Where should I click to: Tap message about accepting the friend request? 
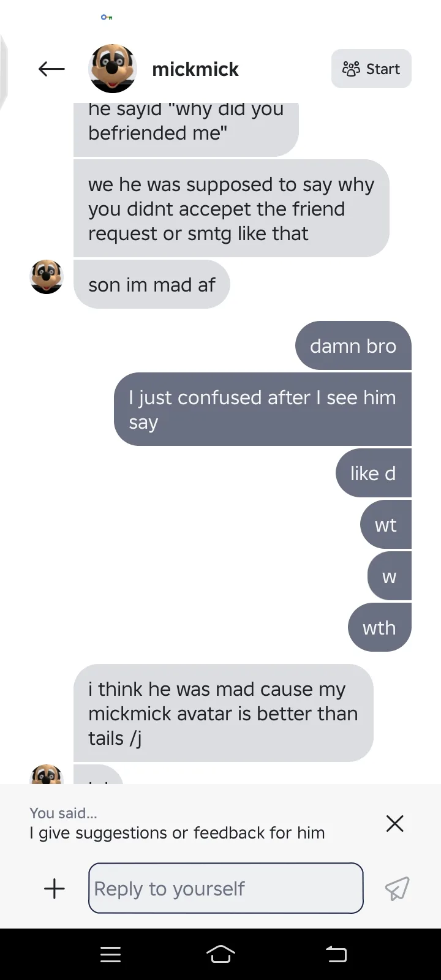[x=232, y=208]
